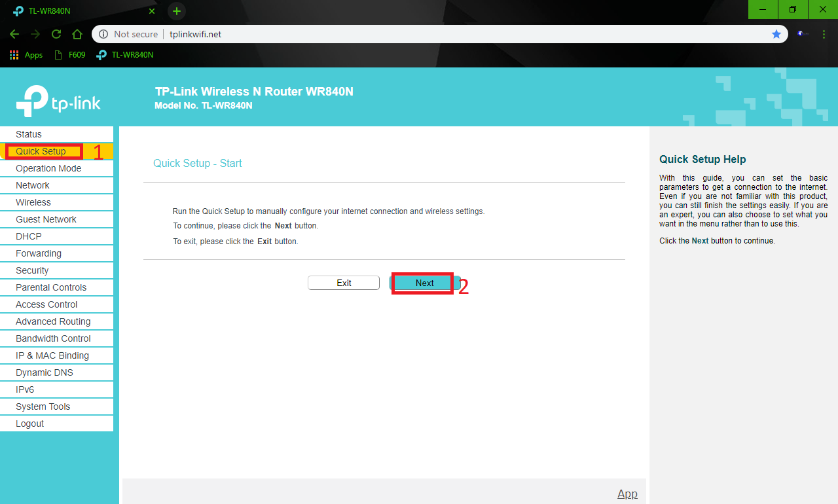Viewport: 838px width, 504px height.
Task: Open System Tools
Action: [56, 406]
